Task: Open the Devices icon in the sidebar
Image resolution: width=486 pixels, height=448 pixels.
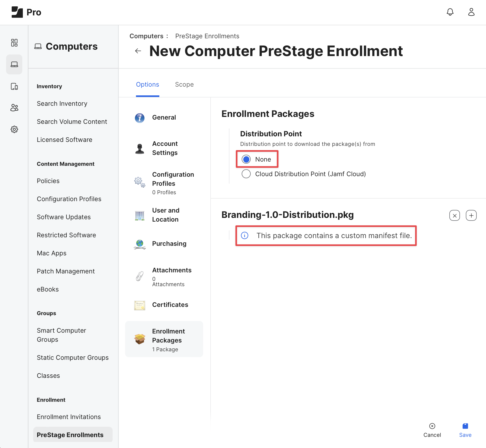Action: (14, 86)
